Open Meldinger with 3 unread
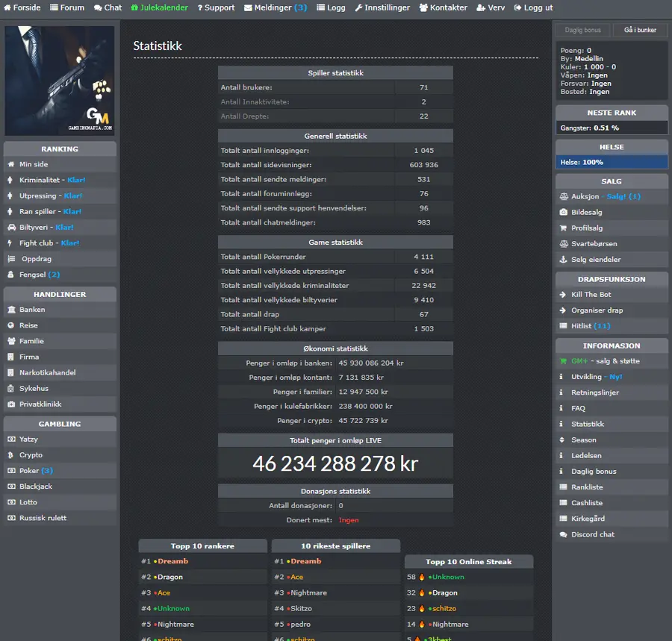672x641 pixels. pos(275,7)
